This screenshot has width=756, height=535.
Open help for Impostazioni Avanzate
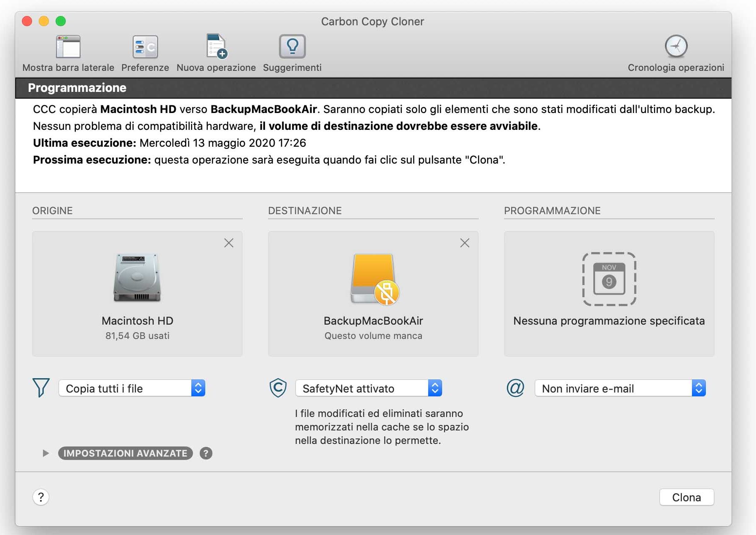coord(206,453)
